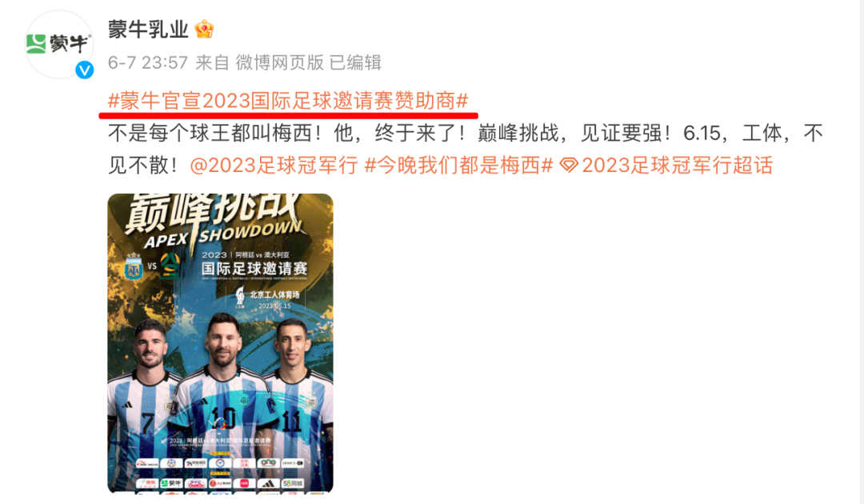The height and width of the screenshot is (504, 864).
Task: Click the Adidas logo in the poster
Action: [x=268, y=484]
